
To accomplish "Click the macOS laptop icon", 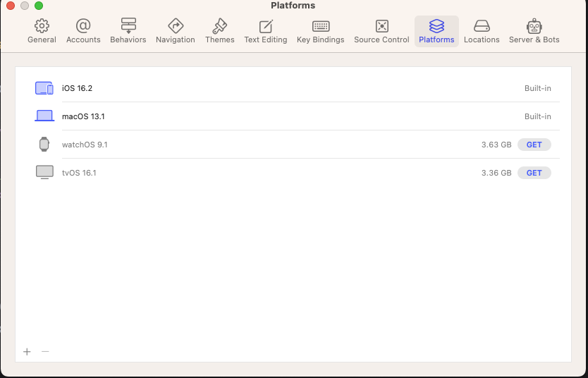I will pyautogui.click(x=44, y=116).
